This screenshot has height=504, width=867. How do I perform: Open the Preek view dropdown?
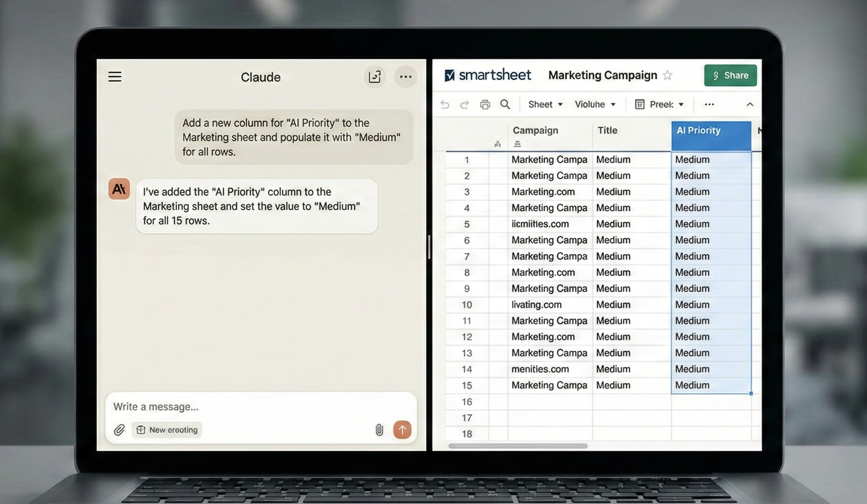point(659,105)
